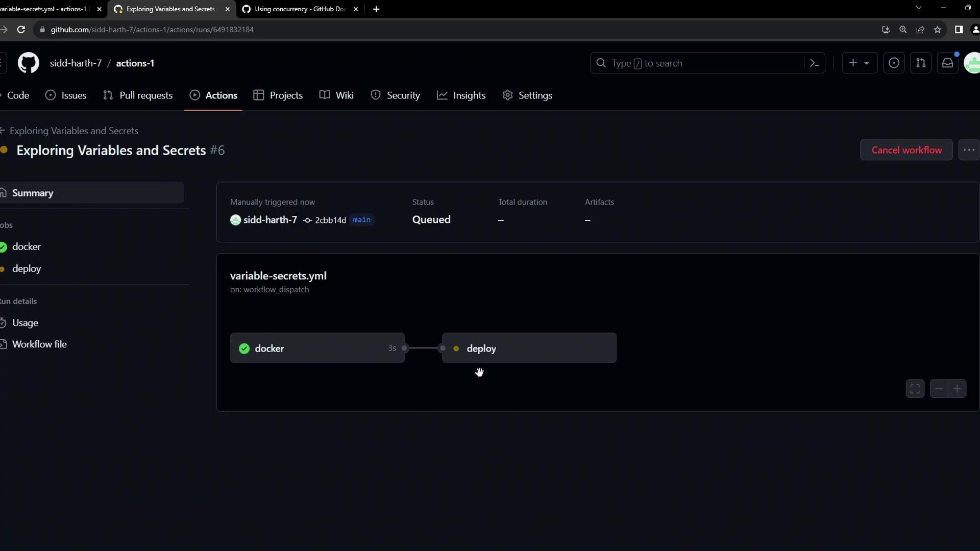Open the workflow run options ellipsis menu
Screen dimensions: 980x551
(x=969, y=150)
